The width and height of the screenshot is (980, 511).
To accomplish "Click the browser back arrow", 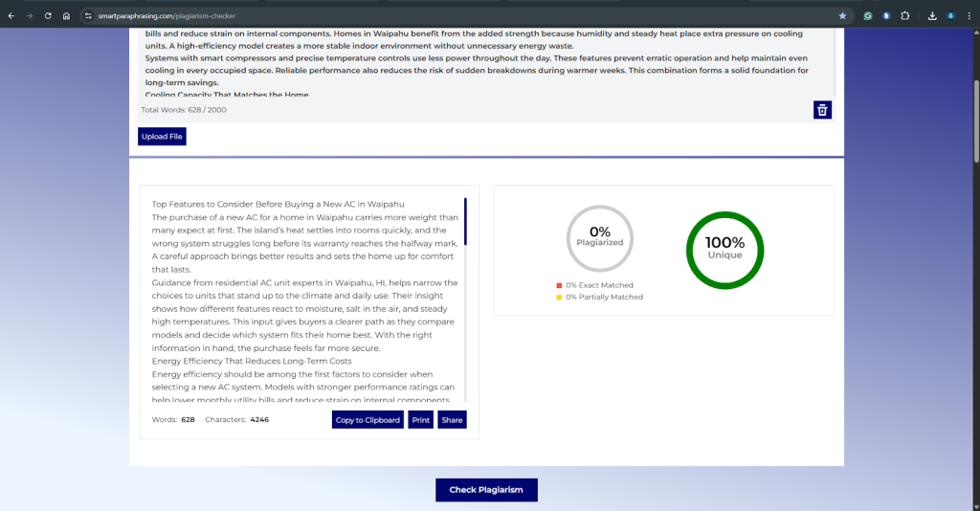I will click(11, 15).
